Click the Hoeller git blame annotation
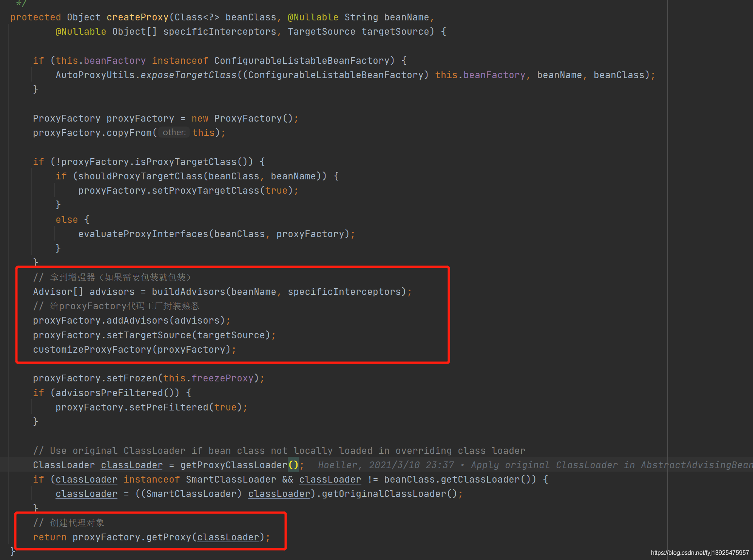The height and width of the screenshot is (560, 753). point(535,465)
